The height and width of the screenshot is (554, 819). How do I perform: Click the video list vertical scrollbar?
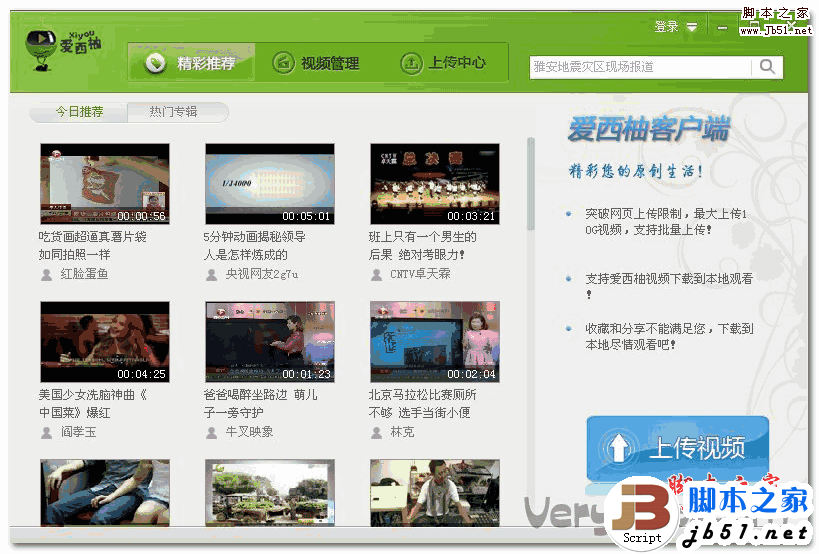coord(530,184)
